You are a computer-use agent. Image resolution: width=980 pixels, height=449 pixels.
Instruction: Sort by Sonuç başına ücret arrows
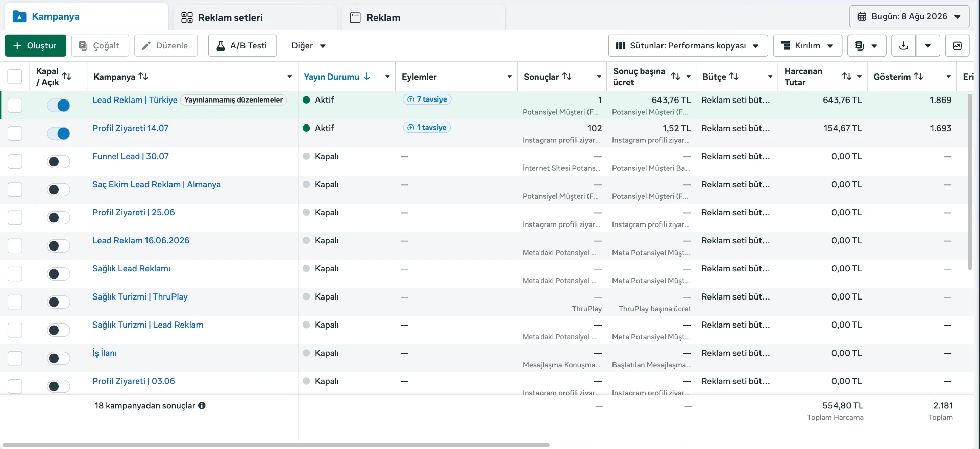(676, 77)
